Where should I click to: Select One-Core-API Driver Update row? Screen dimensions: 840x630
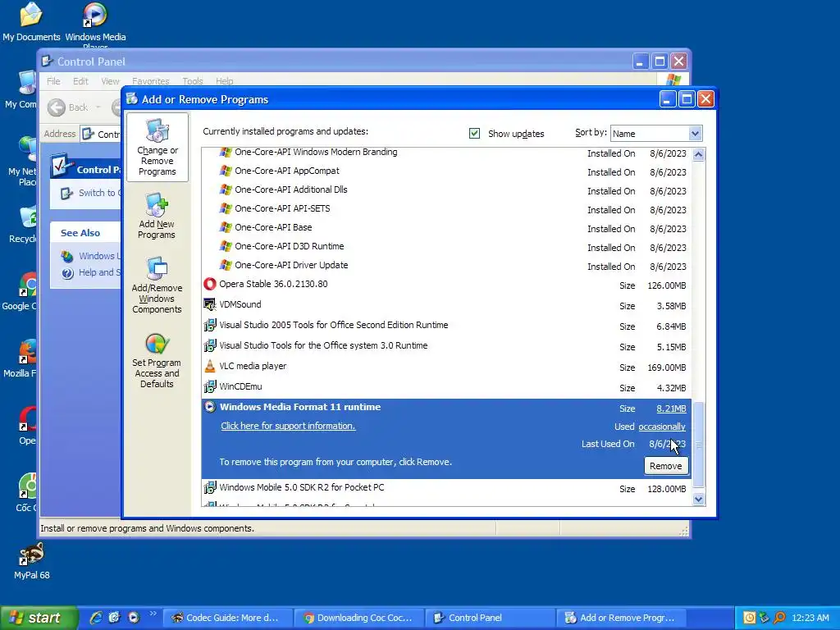[x=446, y=266]
